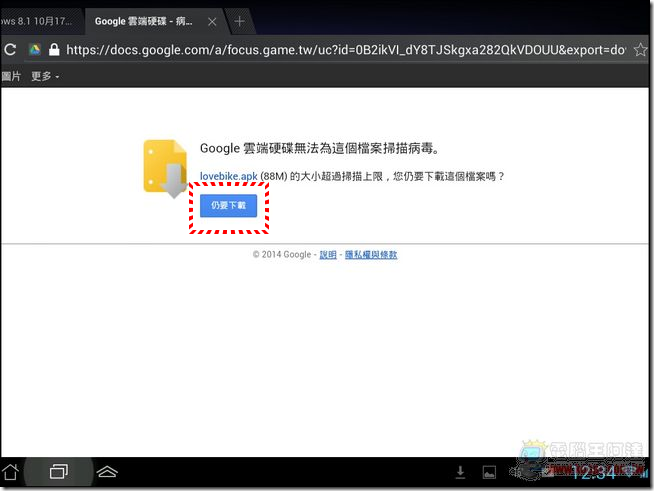Click the 2014 Google copyright text
The image size is (654, 491).
coord(282,254)
